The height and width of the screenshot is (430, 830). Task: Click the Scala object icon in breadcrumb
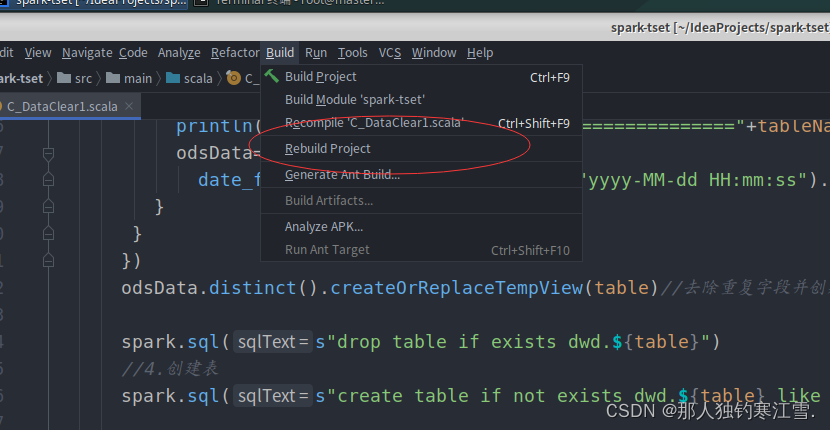pos(233,78)
